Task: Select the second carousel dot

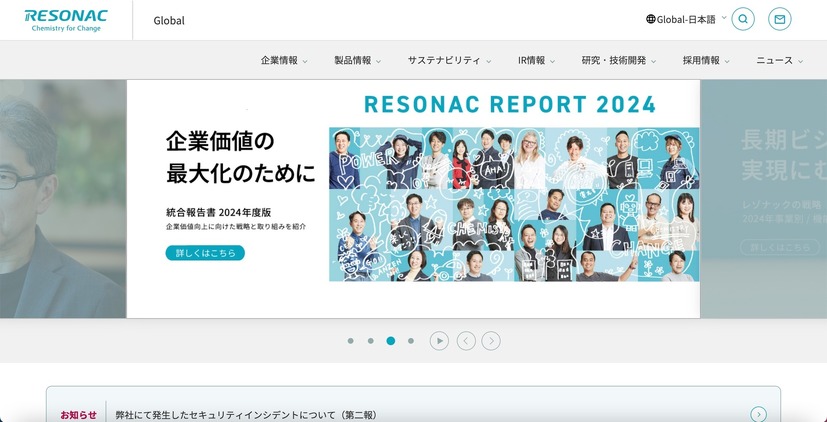Action: coord(370,341)
